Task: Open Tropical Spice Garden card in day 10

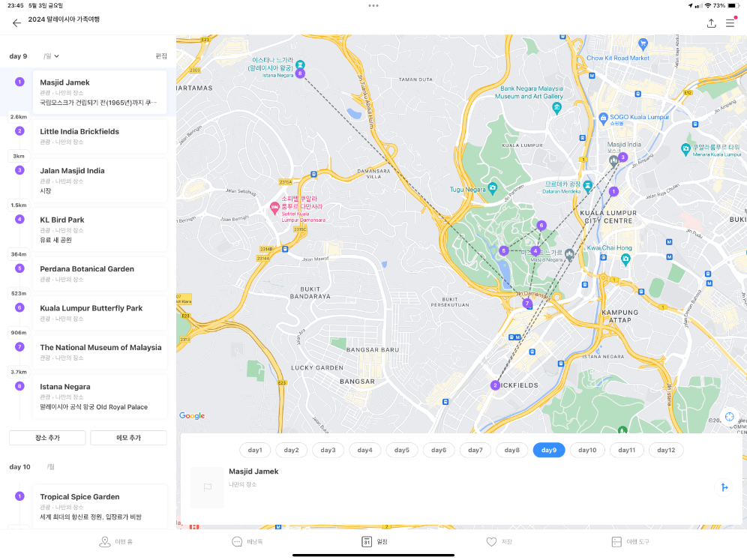Action: click(x=100, y=507)
